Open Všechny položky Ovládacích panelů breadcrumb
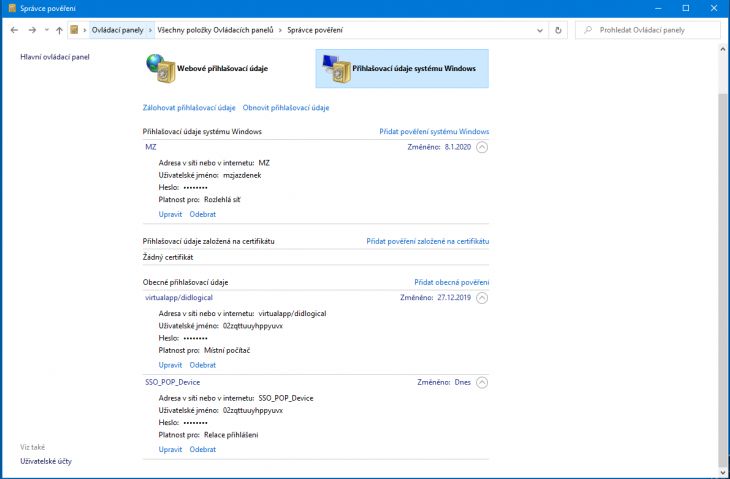The height and width of the screenshot is (479, 730). pos(215,30)
